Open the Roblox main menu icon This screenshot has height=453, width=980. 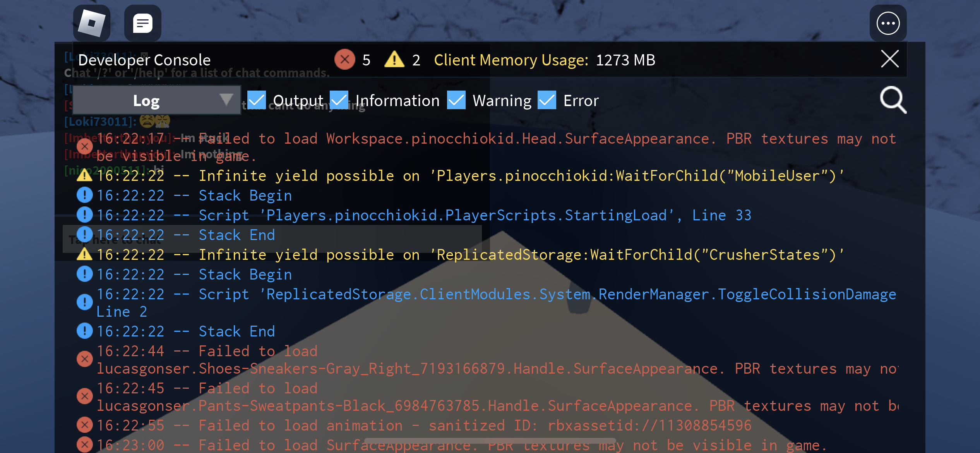click(x=92, y=23)
